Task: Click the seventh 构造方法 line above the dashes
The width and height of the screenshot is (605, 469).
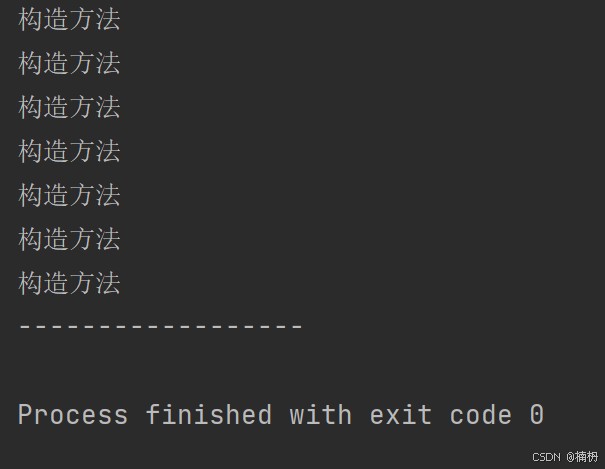Action: click(69, 283)
